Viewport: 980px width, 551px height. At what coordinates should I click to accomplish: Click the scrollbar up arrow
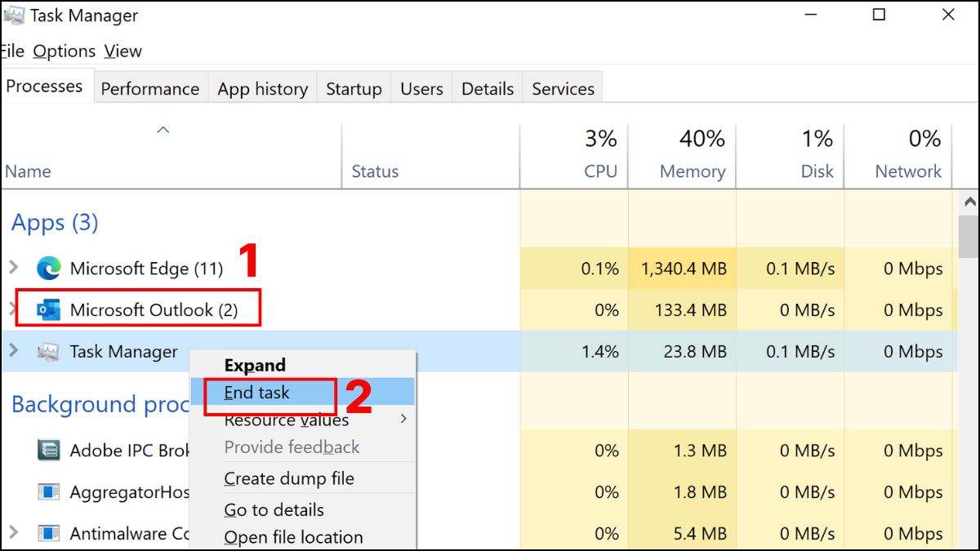tap(969, 202)
